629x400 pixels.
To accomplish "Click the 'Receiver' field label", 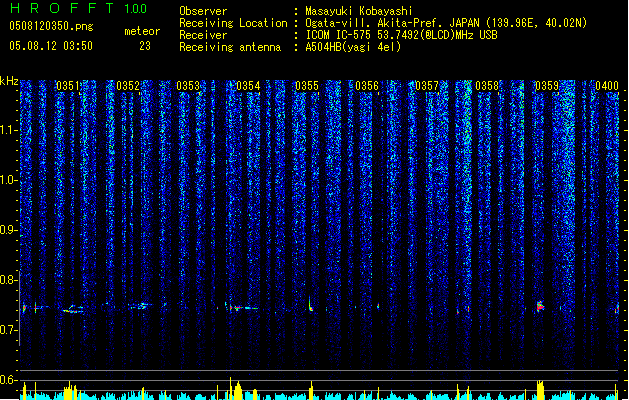I will [x=203, y=35].
